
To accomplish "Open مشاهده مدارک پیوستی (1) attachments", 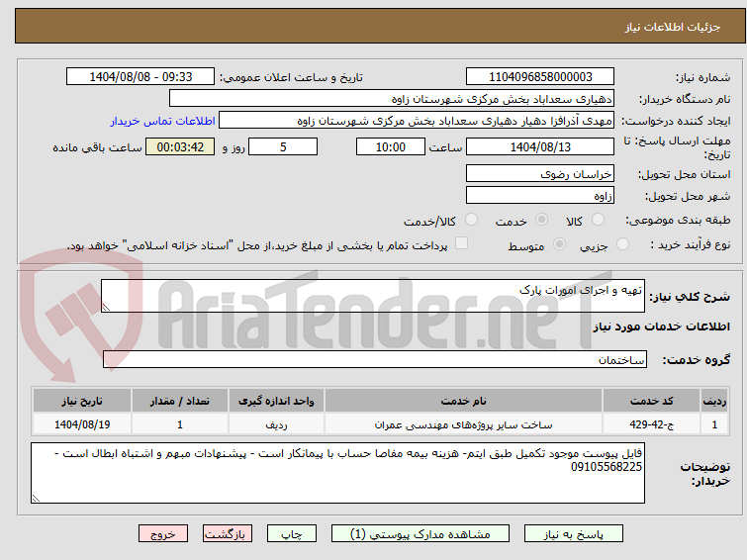I will tap(420, 534).
